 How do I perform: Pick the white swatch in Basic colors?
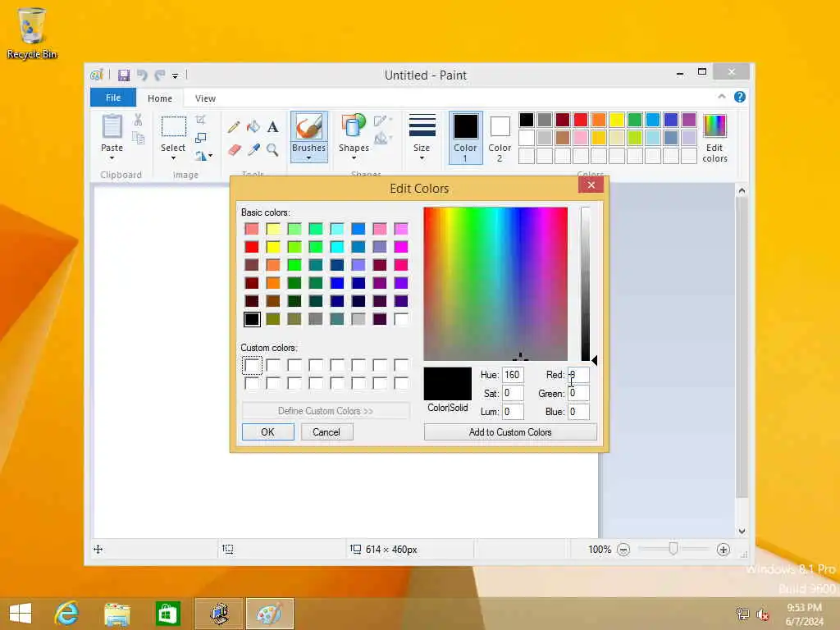point(400,319)
